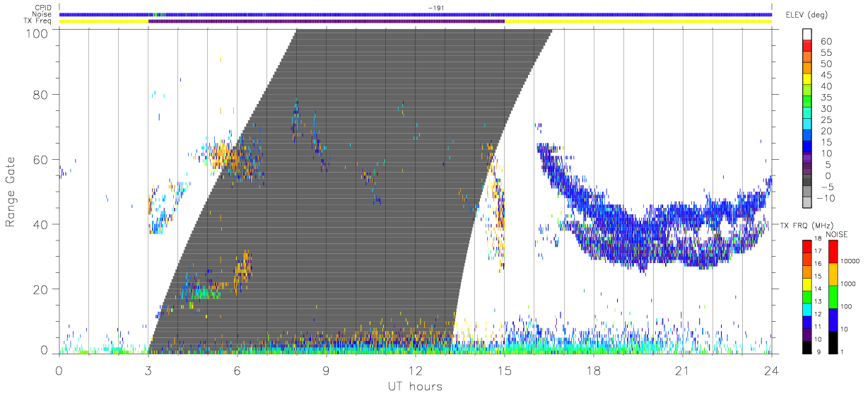The height and width of the screenshot is (401, 868).
Task: Click the '12' label on TX FRQ legend
Action: tap(819, 314)
